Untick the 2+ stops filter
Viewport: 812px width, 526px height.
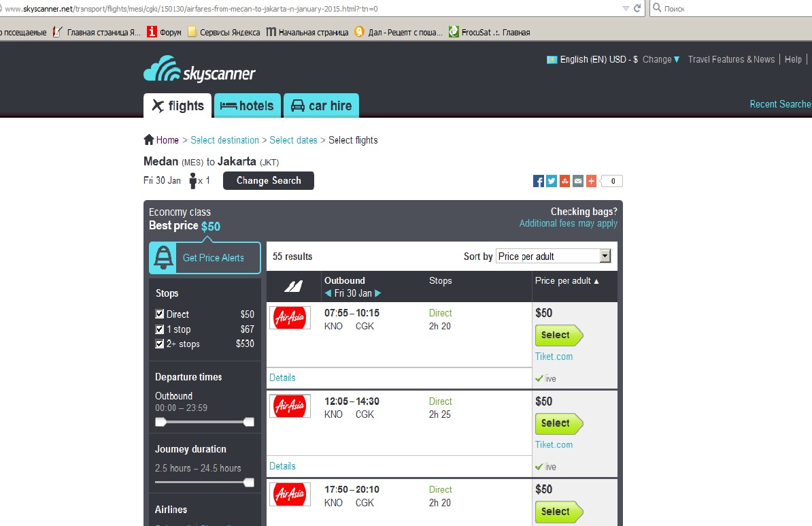[160, 344]
